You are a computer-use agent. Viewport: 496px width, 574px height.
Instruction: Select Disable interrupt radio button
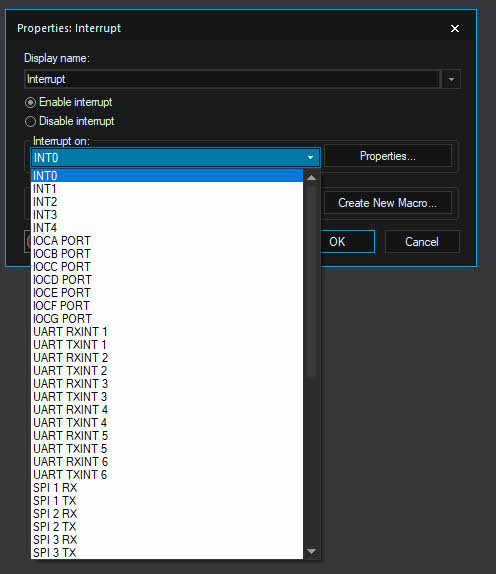point(30,121)
